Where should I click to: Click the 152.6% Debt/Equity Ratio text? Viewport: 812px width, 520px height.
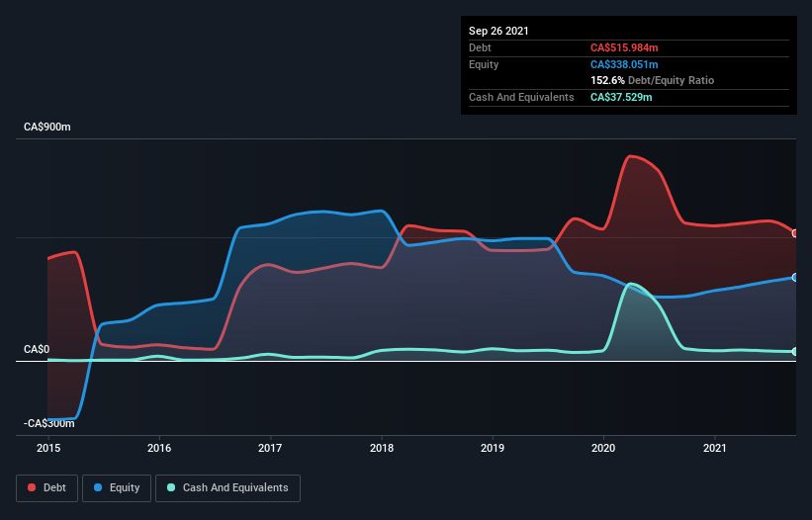pyautogui.click(x=652, y=80)
